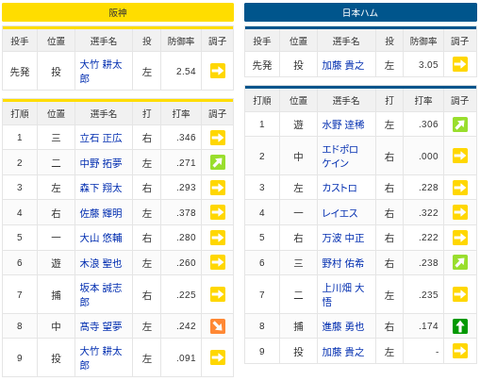Click batting average .235

(x=428, y=295)
